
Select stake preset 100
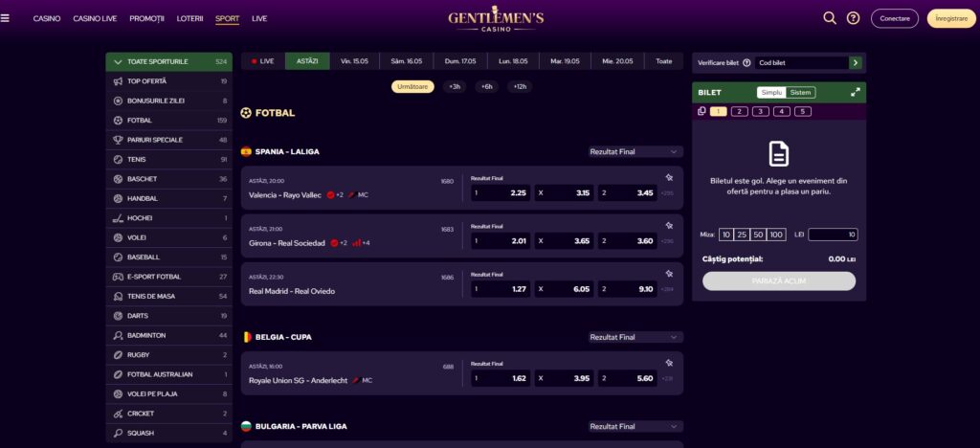776,235
